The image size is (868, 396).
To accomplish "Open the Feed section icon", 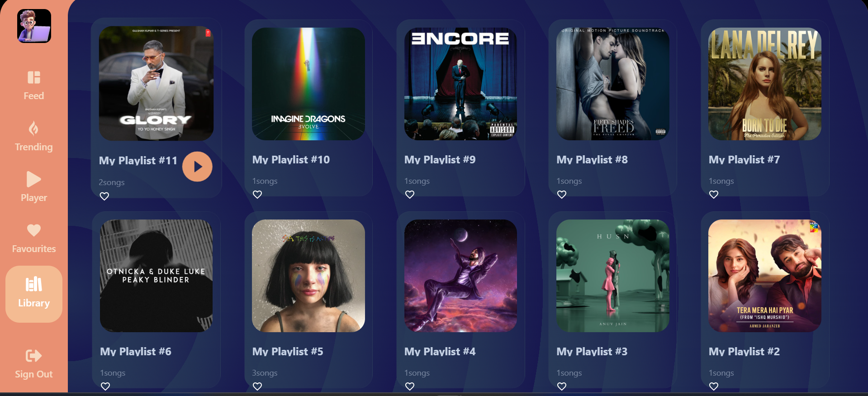I will click(x=34, y=77).
